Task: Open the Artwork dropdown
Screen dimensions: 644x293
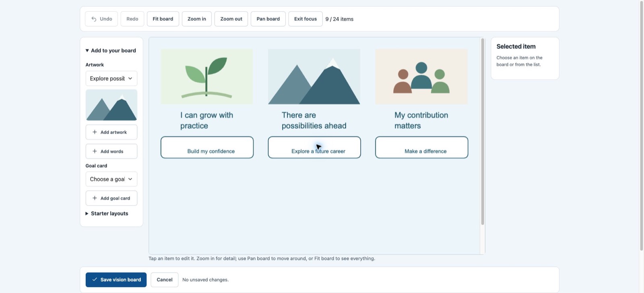Action: tap(111, 78)
